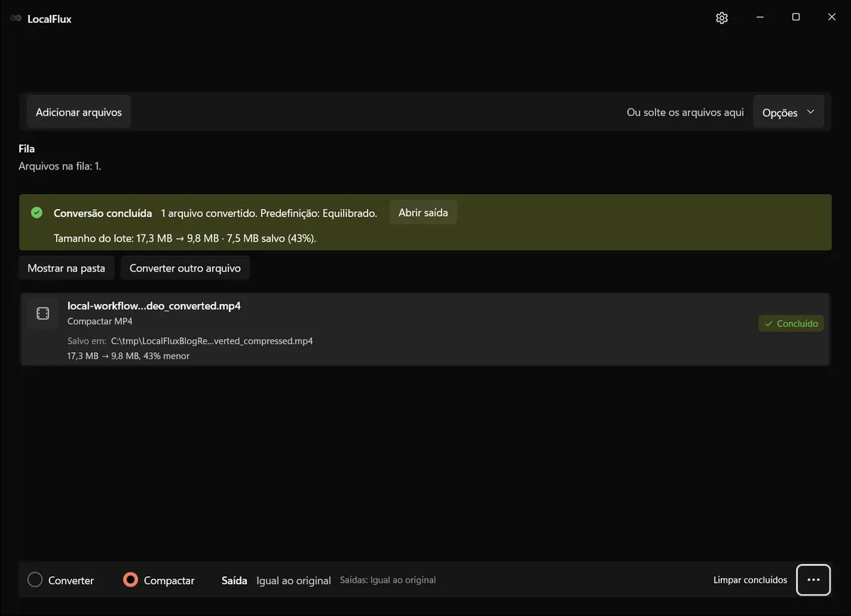Screen dimensions: 851x616
Task: Click the file name local-workflow...deo_converted.mp4
Action: tap(154, 306)
